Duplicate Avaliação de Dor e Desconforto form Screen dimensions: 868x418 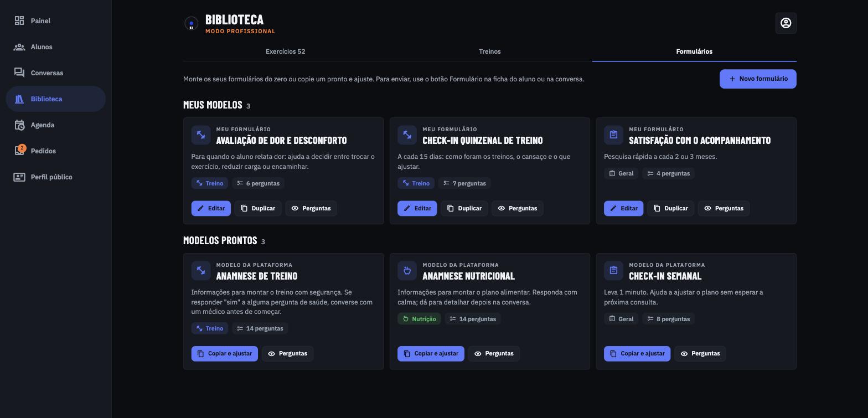pyautogui.click(x=258, y=208)
